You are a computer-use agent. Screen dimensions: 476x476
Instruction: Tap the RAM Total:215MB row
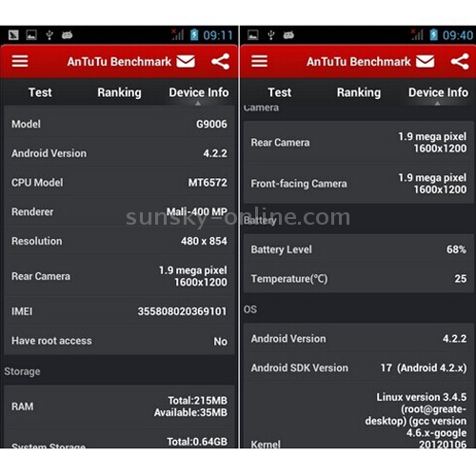coord(119,407)
